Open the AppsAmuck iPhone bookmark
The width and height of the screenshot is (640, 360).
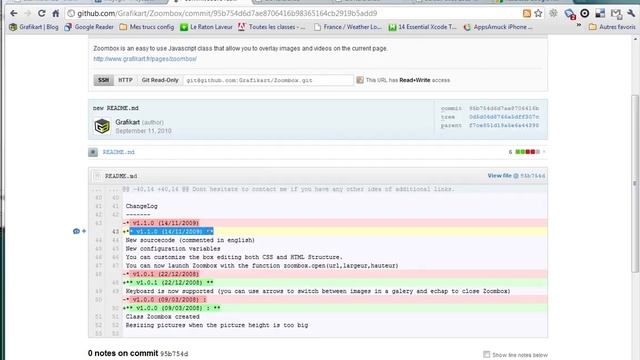point(498,27)
